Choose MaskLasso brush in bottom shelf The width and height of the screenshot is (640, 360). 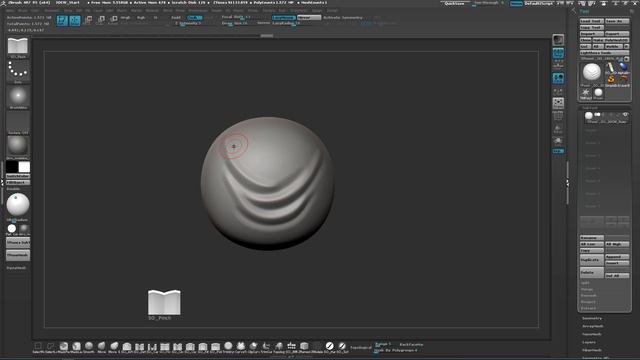click(76, 347)
